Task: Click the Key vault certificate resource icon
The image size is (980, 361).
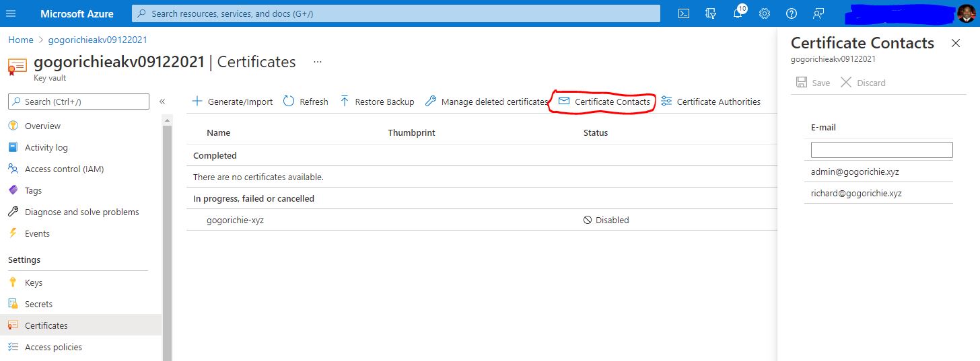Action: pyautogui.click(x=17, y=67)
